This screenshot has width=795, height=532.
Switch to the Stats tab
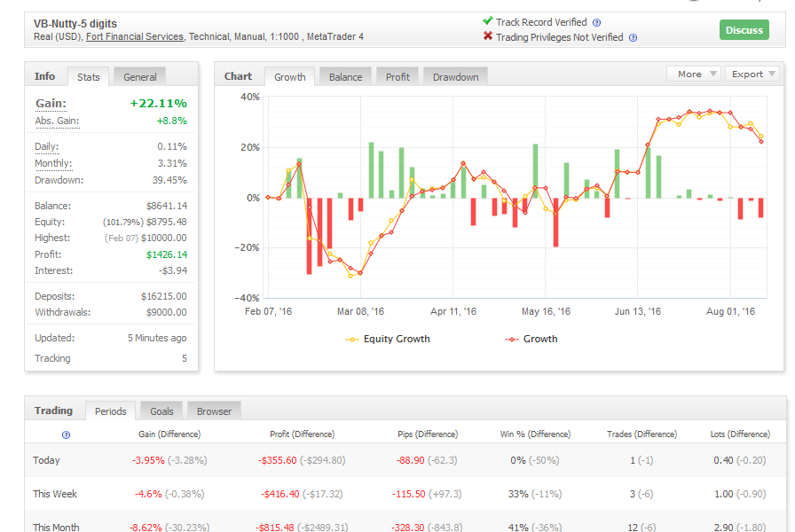click(88, 77)
